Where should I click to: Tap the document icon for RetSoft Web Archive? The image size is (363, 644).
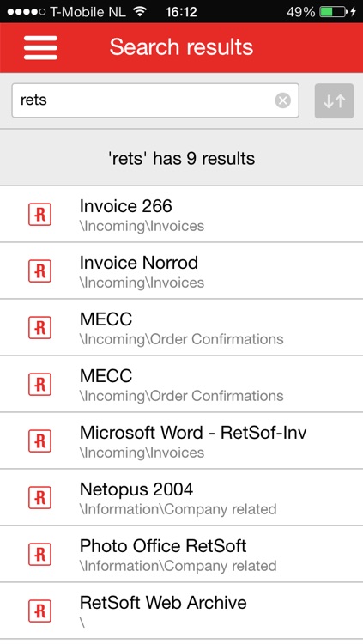[39, 611]
